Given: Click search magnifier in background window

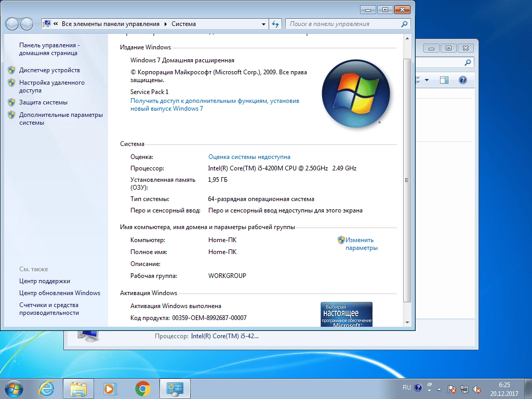Looking at the screenshot, I should [468, 62].
